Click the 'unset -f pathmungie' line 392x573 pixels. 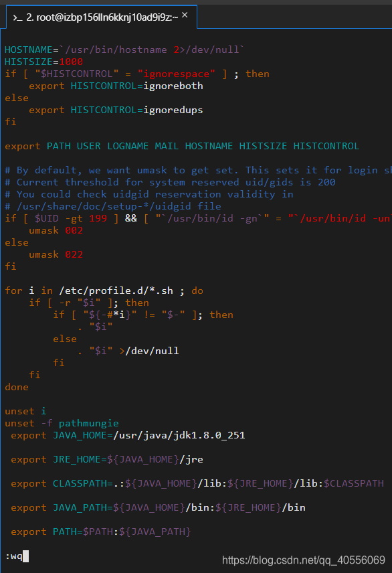pyautogui.click(x=62, y=423)
